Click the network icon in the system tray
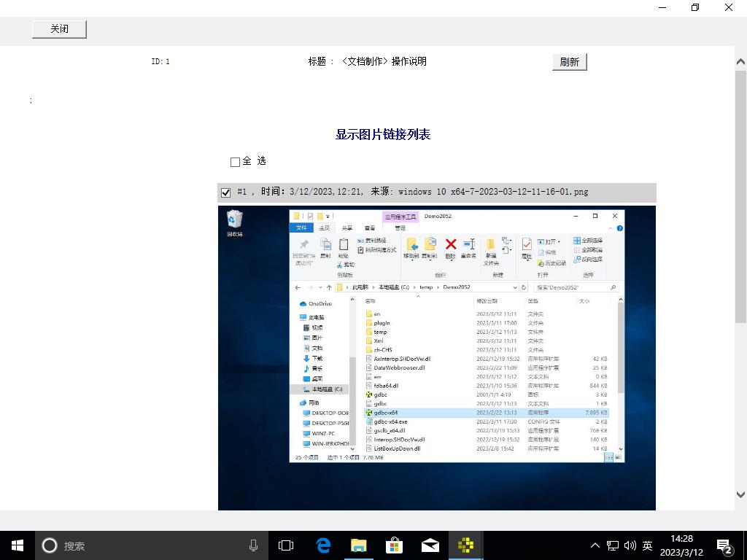Viewport: 747px width, 560px height. pyautogui.click(x=613, y=545)
